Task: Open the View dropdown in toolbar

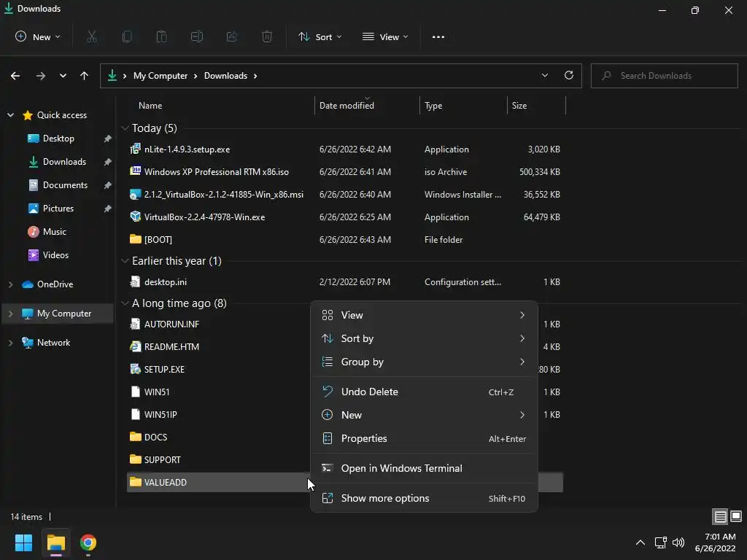Action: [x=385, y=36]
